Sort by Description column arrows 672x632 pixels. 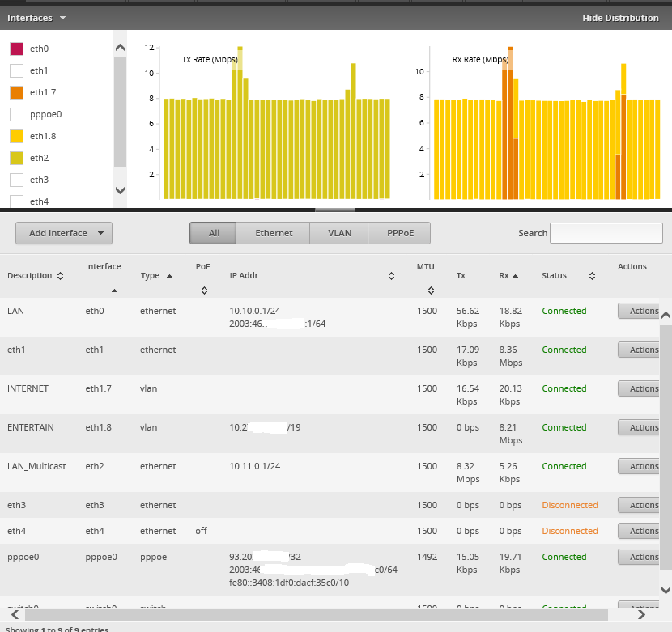tap(60, 276)
